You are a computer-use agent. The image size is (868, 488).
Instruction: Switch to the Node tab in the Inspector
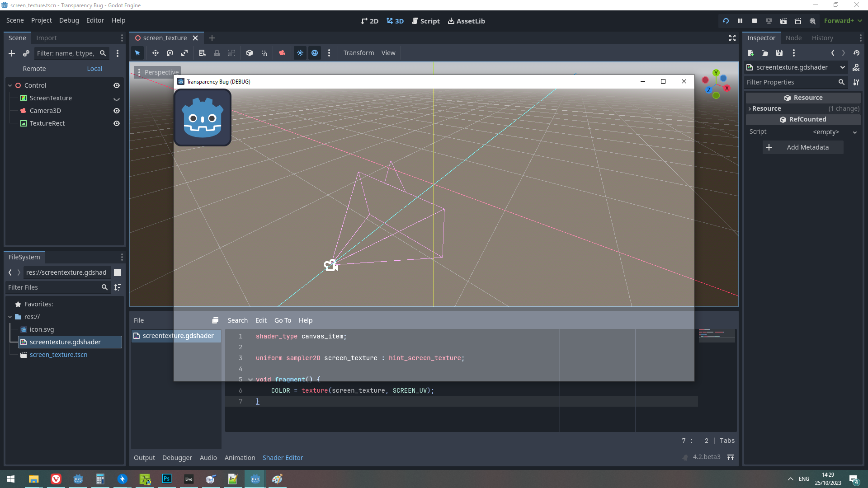coord(793,38)
